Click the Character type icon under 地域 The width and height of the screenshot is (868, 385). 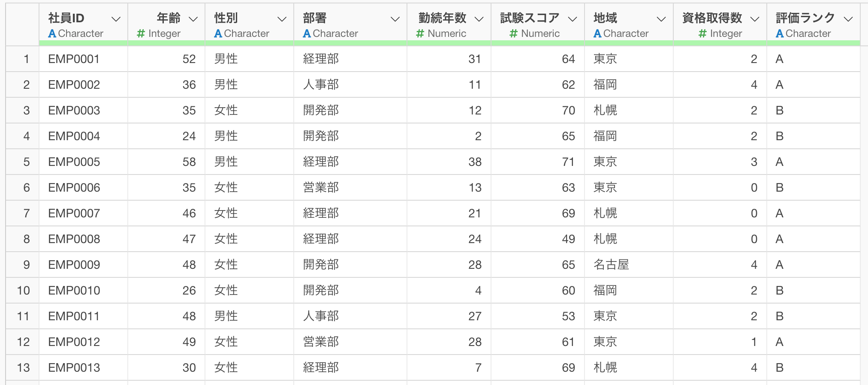click(x=597, y=33)
